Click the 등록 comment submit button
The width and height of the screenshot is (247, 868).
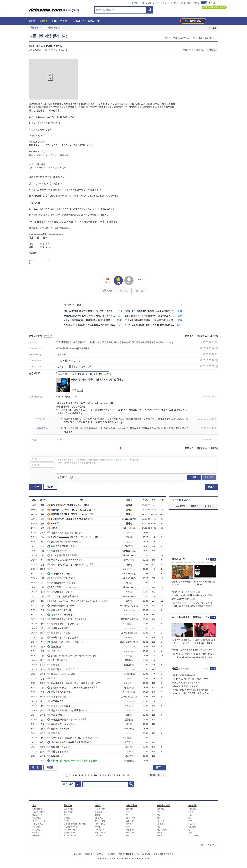point(194,477)
